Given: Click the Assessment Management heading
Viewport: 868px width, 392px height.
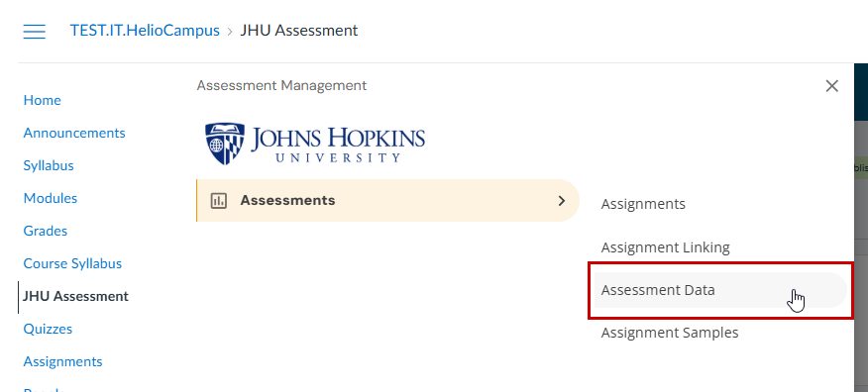Looking at the screenshot, I should click(x=281, y=85).
